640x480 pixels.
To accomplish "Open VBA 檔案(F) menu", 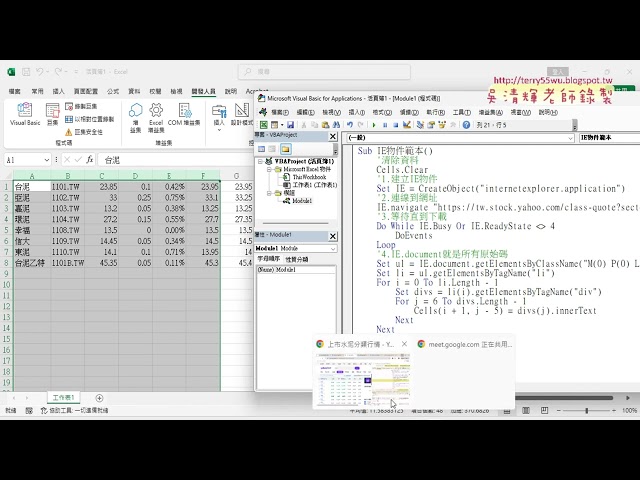I will [x=280, y=112].
